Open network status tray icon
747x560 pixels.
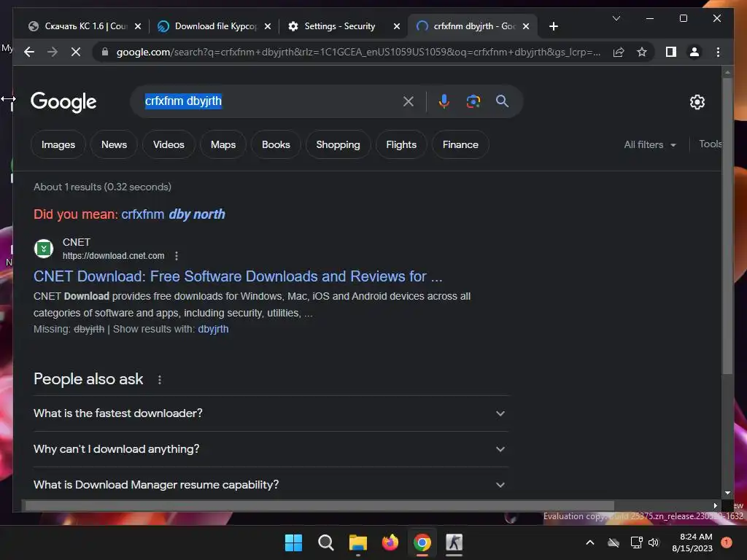[x=636, y=542]
